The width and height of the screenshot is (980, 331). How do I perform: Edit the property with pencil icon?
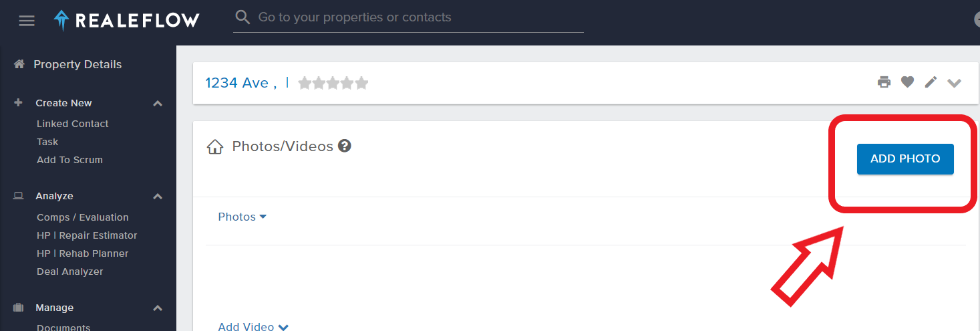931,82
